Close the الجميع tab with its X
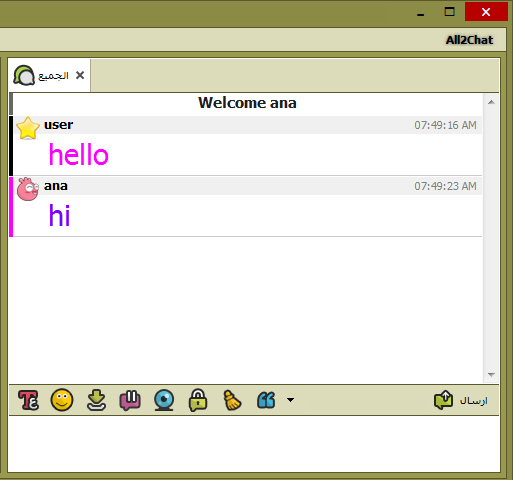Screen dimensions: 513x480 click(x=80, y=75)
